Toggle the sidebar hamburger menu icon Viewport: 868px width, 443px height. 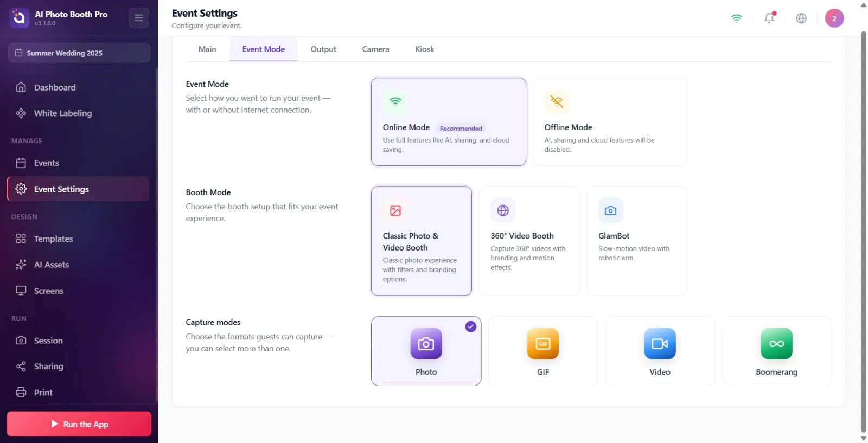pos(139,18)
